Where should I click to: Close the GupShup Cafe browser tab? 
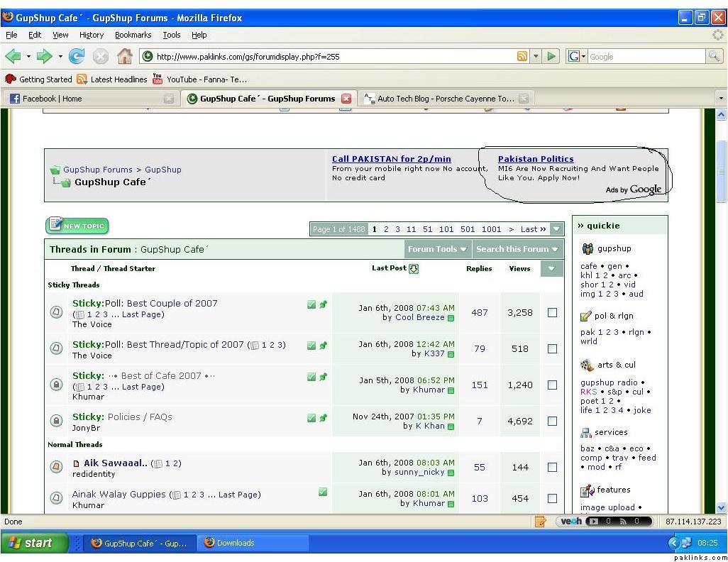click(346, 99)
